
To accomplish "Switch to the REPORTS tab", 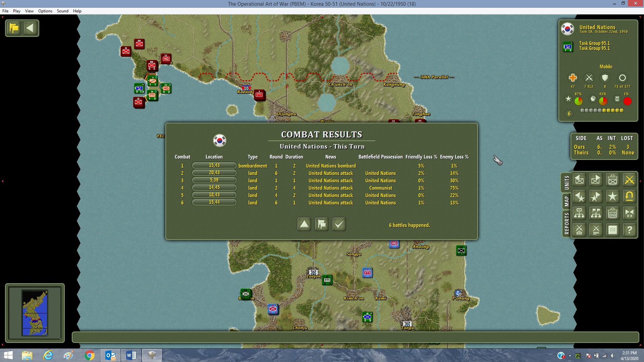I will coord(567,223).
